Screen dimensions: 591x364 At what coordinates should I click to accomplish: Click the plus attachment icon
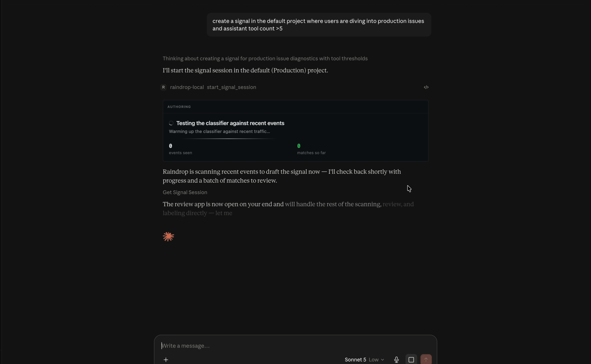click(166, 359)
